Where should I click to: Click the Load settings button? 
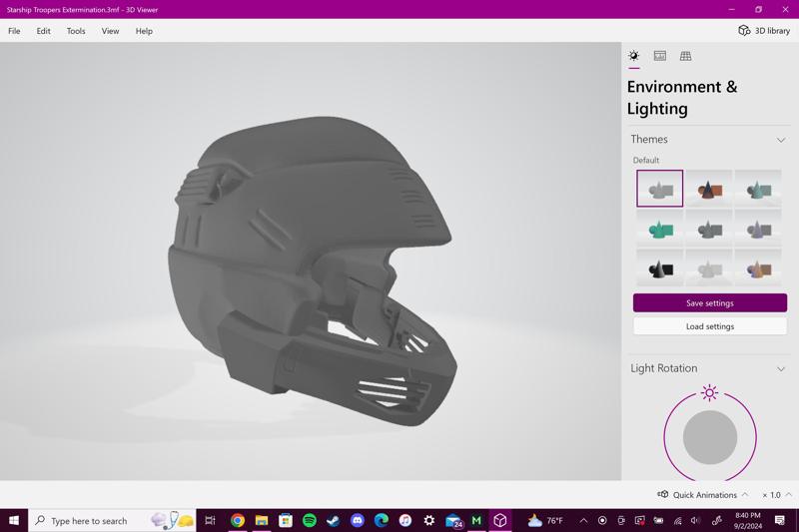pos(710,326)
